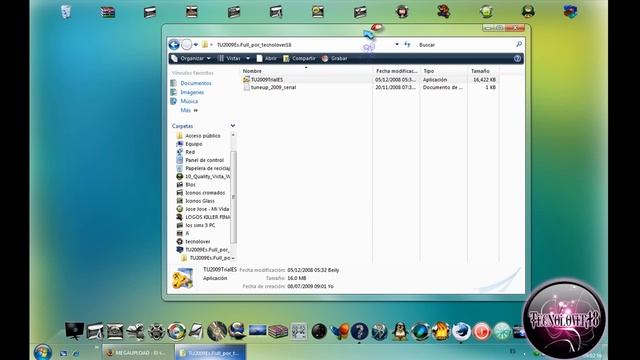Click the disabled forward navigation button
The width and height of the screenshot is (640, 360).
coord(186,45)
